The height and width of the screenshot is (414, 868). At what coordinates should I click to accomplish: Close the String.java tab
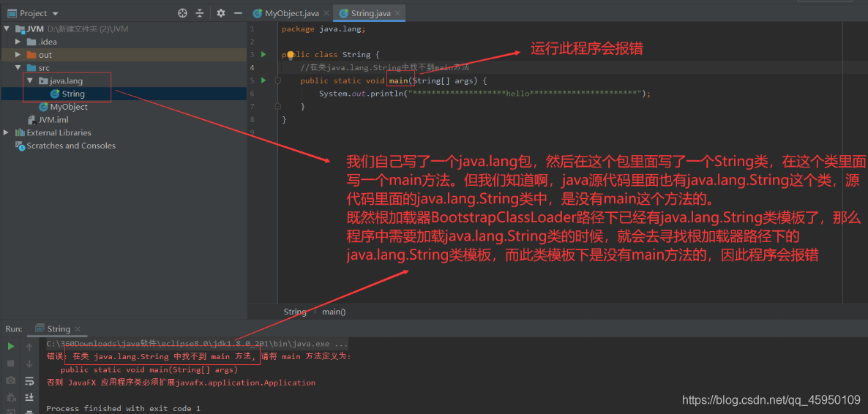tap(397, 12)
